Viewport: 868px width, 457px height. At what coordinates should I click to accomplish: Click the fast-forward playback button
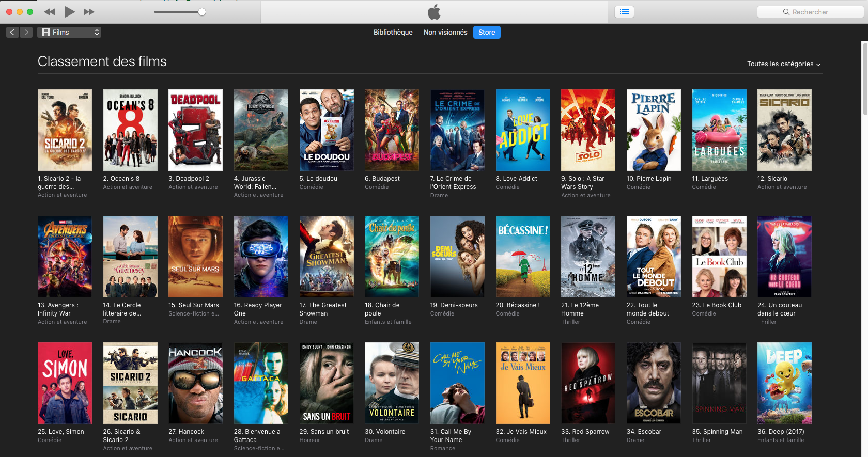pyautogui.click(x=89, y=12)
